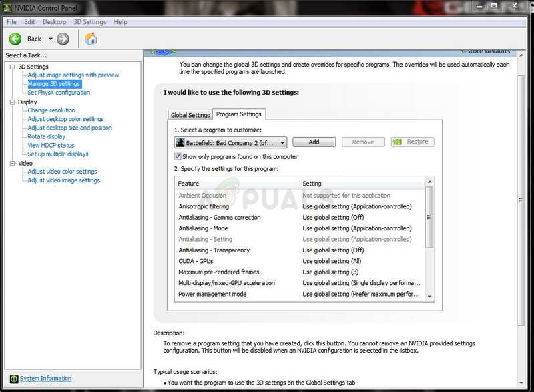This screenshot has width=534, height=392.
Task: Open the File menu
Action: pyautogui.click(x=11, y=22)
